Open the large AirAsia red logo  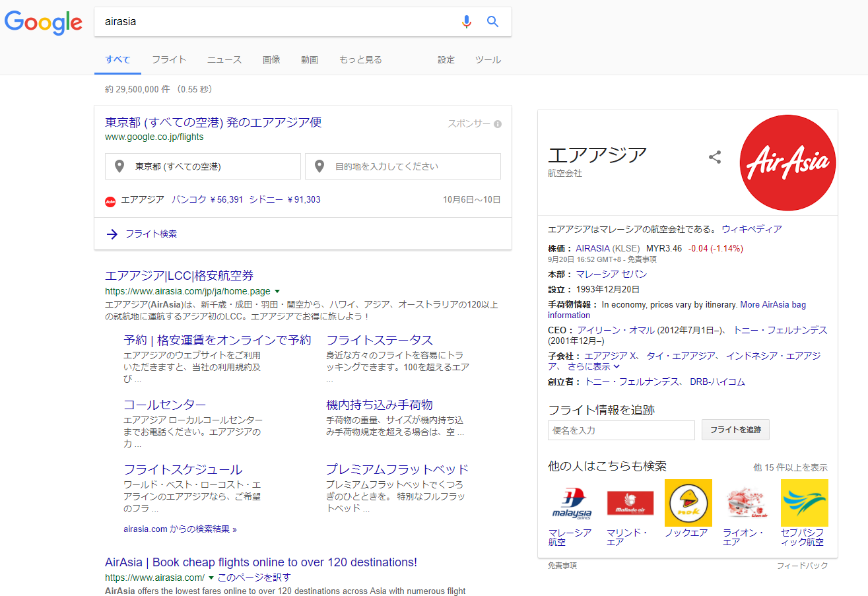(x=787, y=163)
